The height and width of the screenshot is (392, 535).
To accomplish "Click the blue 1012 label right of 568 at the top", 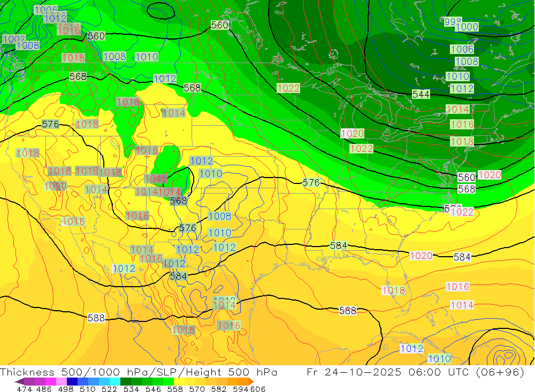I will (165, 79).
